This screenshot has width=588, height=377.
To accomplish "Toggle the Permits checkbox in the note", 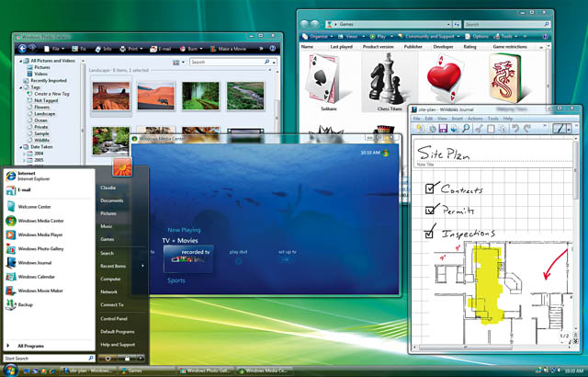I will [429, 211].
